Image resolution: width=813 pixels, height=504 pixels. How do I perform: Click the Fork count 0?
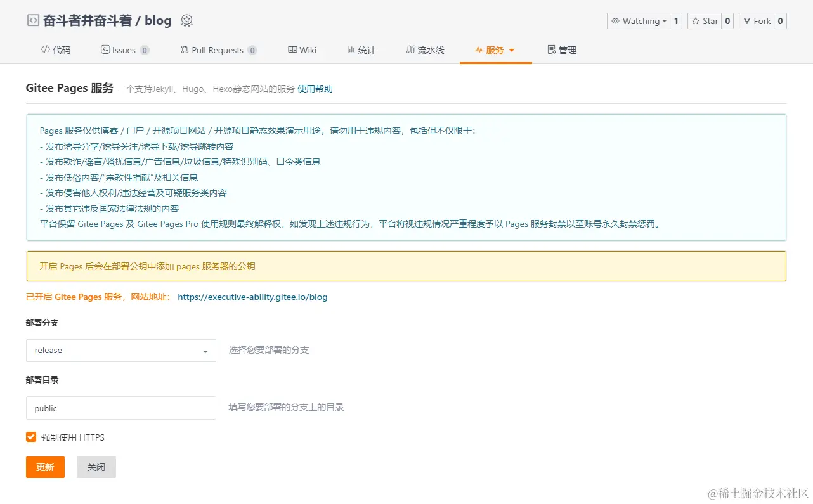click(781, 21)
